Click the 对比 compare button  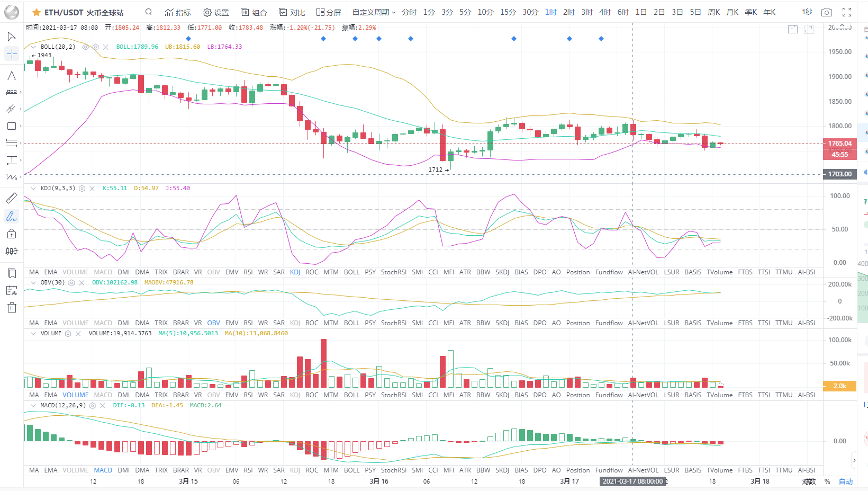[292, 12]
